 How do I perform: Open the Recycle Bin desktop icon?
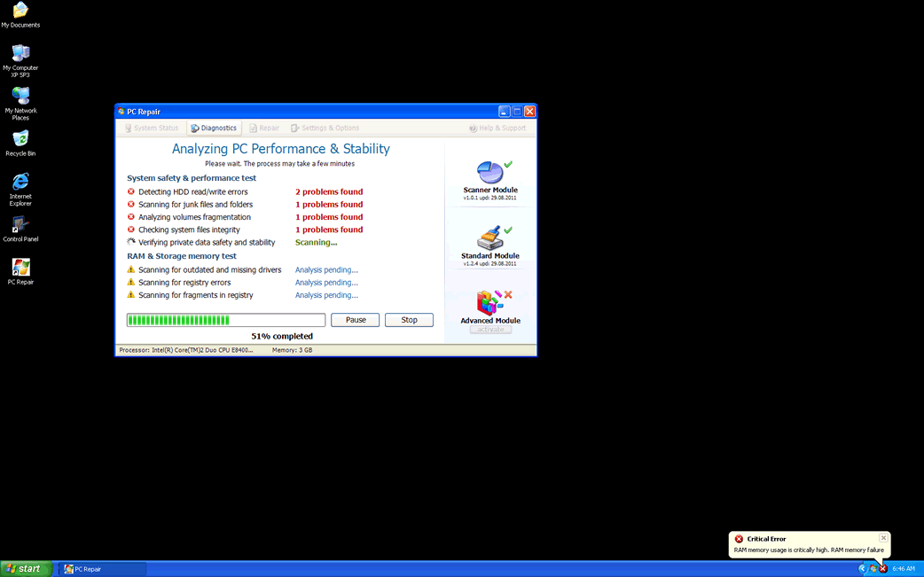pyautogui.click(x=20, y=139)
